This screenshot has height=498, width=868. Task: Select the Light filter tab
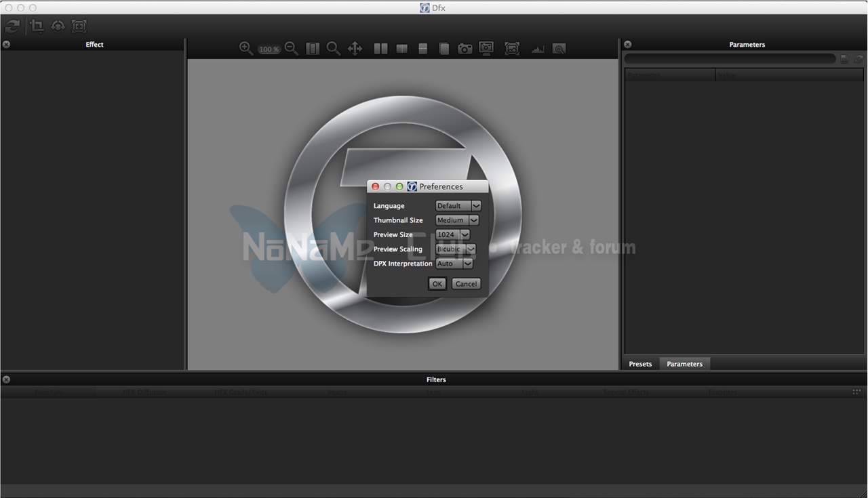pos(530,392)
